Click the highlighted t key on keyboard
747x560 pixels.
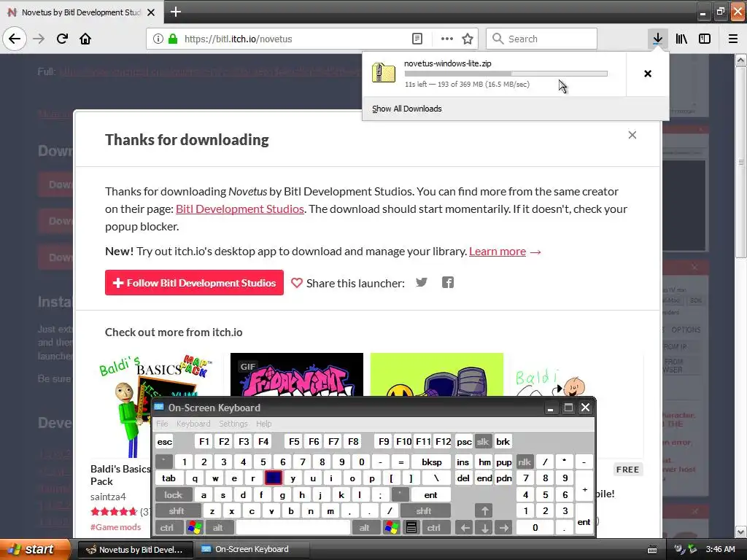click(x=273, y=478)
